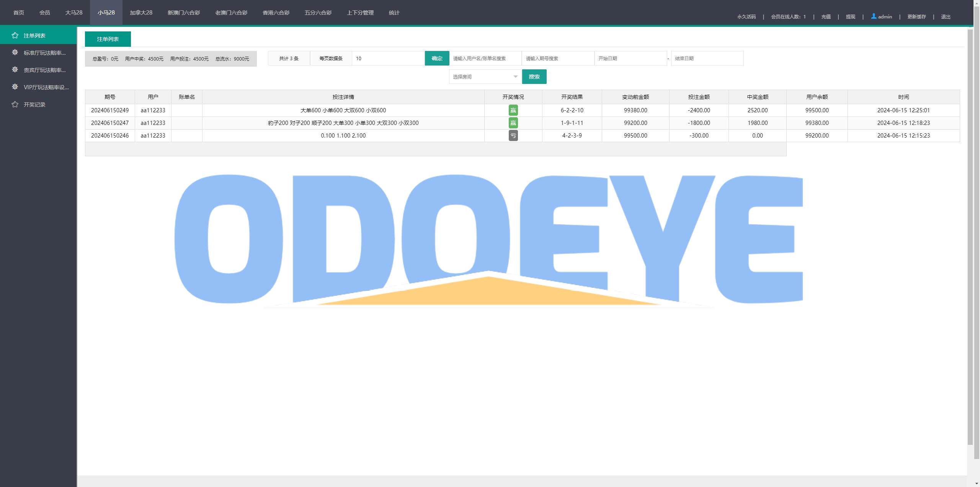Open the 统计 menu
Screen dimensions: 980x487
[394, 13]
